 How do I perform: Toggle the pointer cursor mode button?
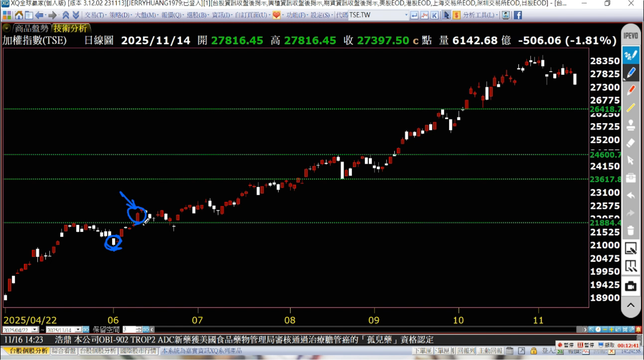pos(446,15)
